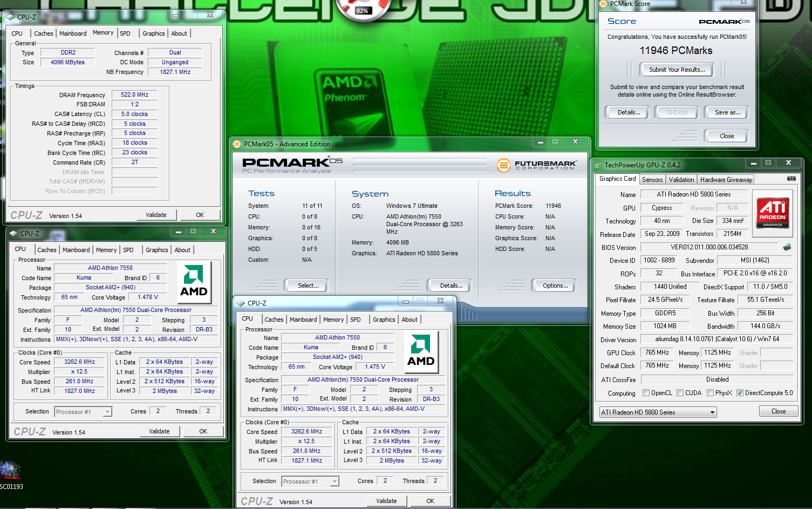
Task: Click the title bar icon of the CPU-Z window showing 1.478 V
Action: [13, 234]
